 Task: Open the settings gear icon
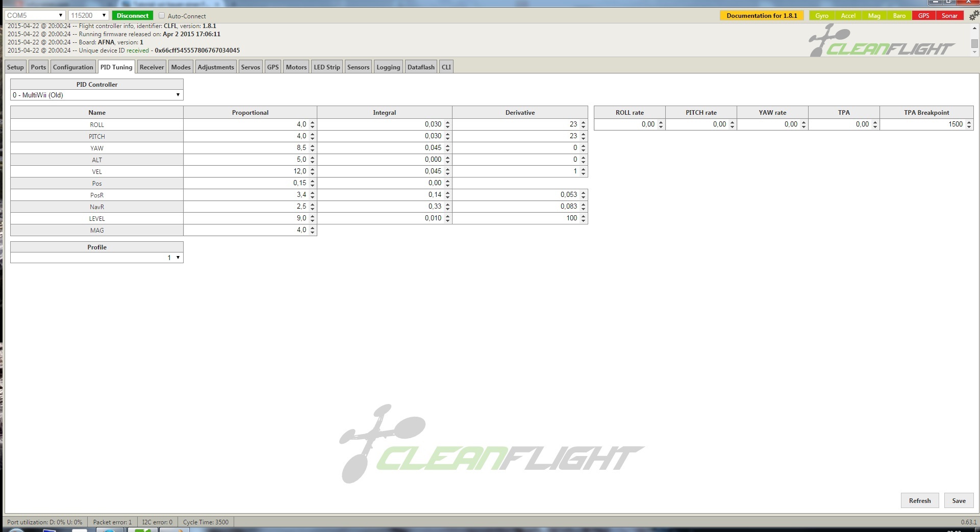click(x=974, y=16)
